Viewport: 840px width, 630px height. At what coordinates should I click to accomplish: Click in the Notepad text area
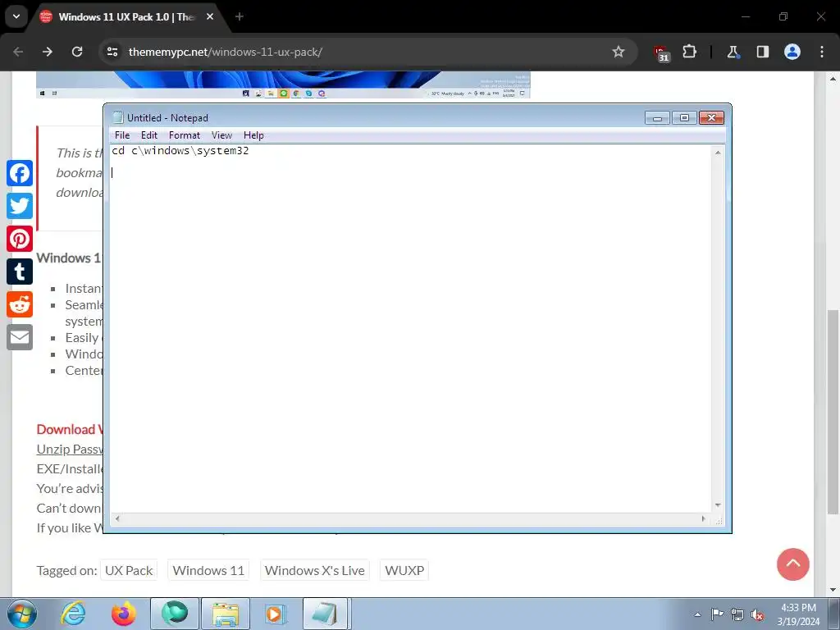tap(412, 328)
